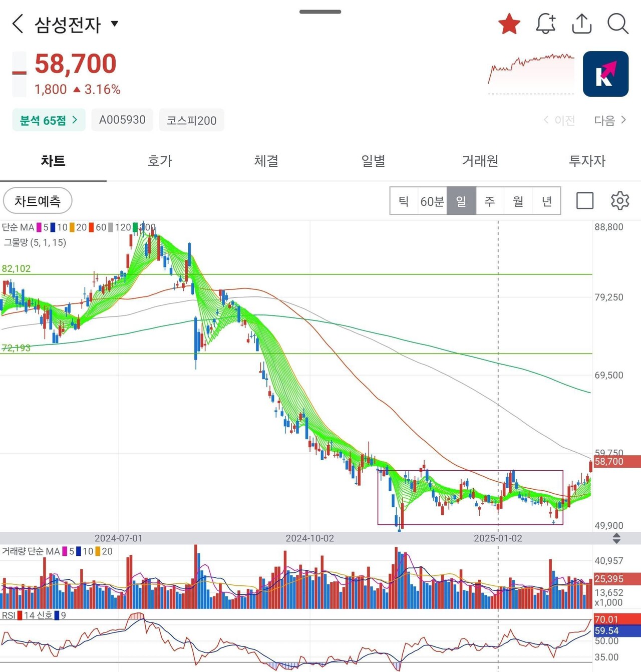The width and height of the screenshot is (641, 672).
Task: Toggle the red favorite star
Action: coord(509,24)
